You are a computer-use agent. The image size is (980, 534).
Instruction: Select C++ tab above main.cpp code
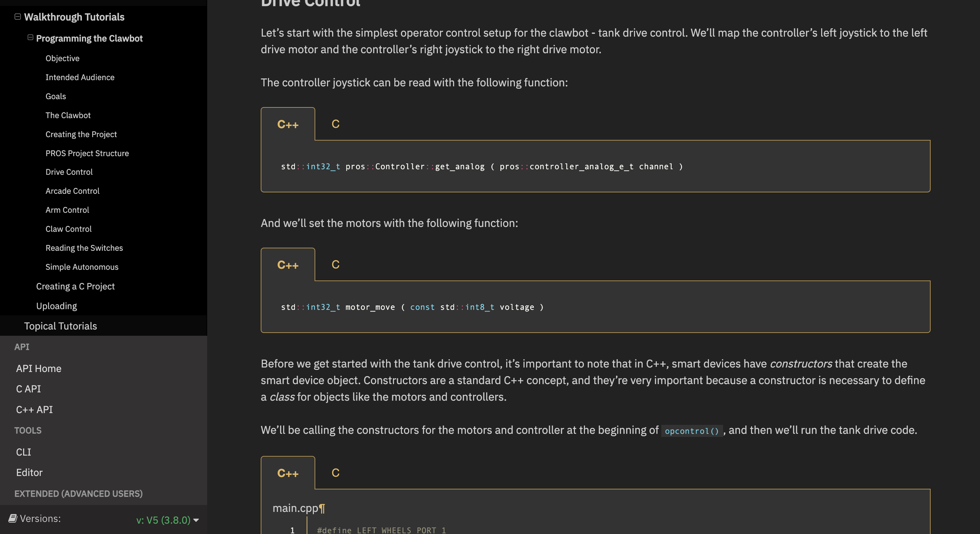288,473
